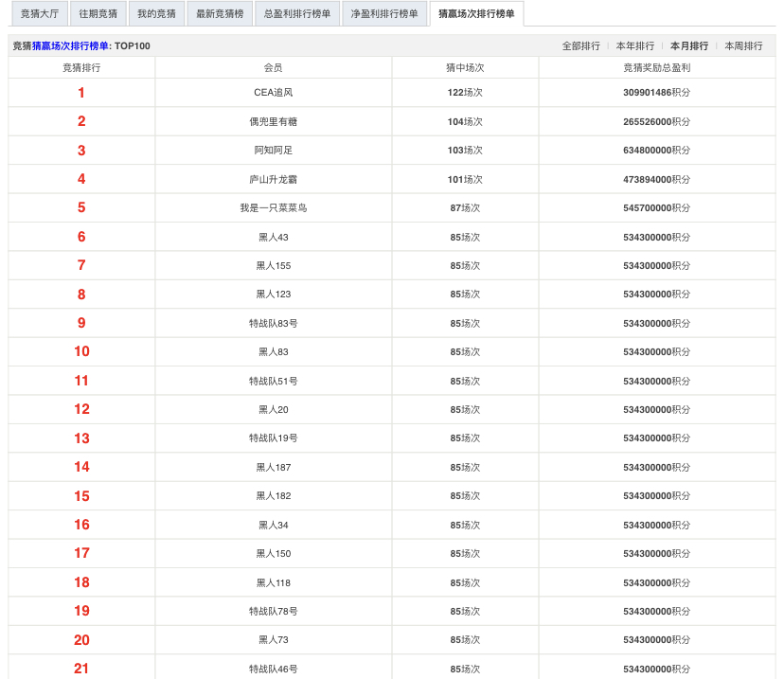
Task: Click the 竞猜排行 column header
Action: coord(81,68)
